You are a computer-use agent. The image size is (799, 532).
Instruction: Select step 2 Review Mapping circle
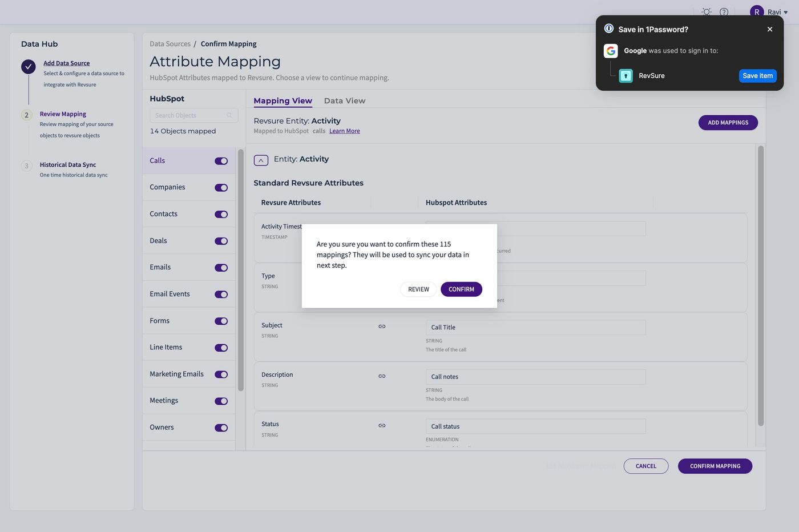tap(26, 115)
